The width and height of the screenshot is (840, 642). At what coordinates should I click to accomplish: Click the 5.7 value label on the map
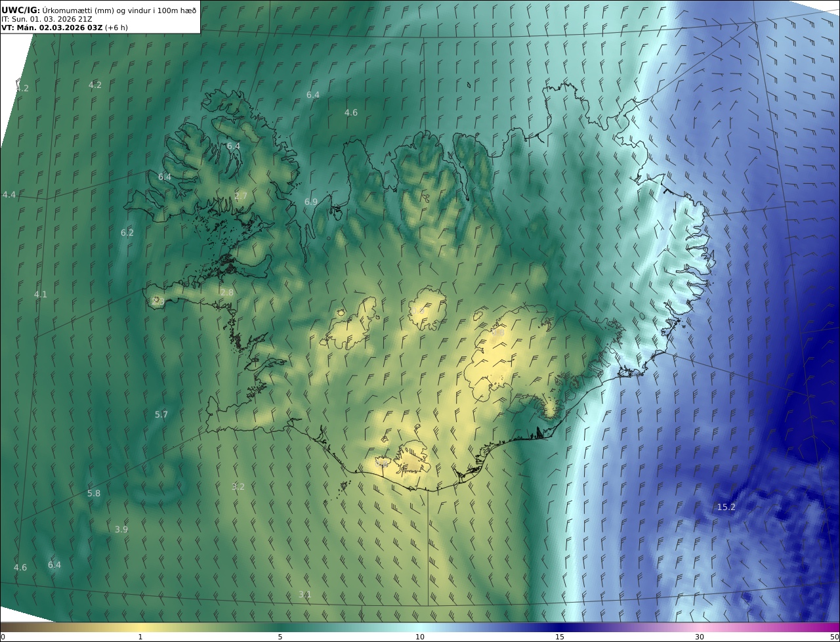coord(161,415)
